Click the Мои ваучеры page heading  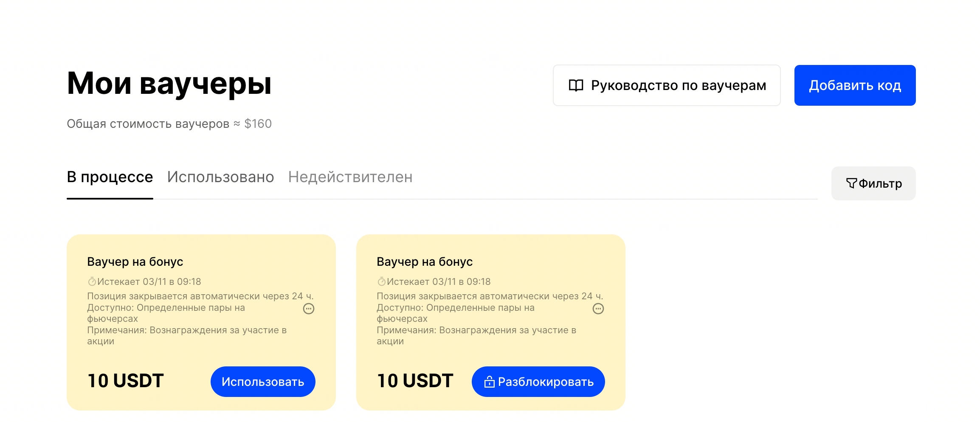(x=169, y=84)
